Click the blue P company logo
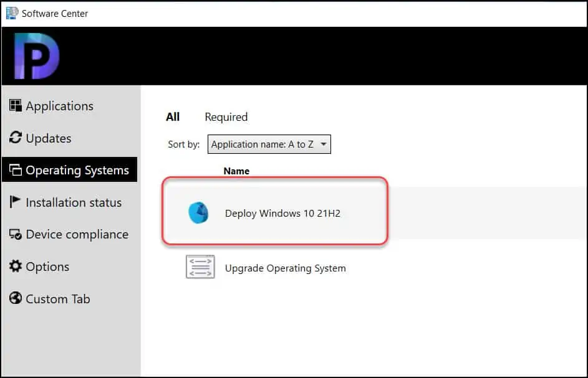The width and height of the screenshot is (588, 378). tap(36, 56)
